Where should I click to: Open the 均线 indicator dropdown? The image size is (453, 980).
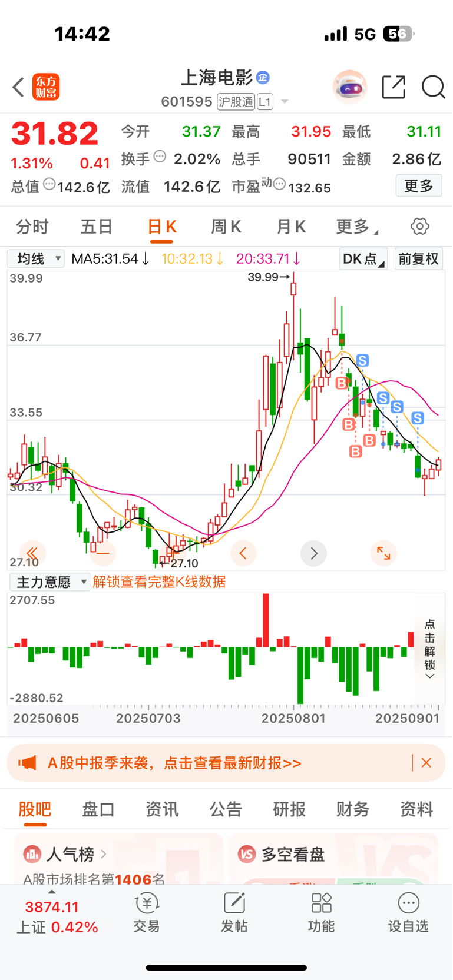point(36,258)
